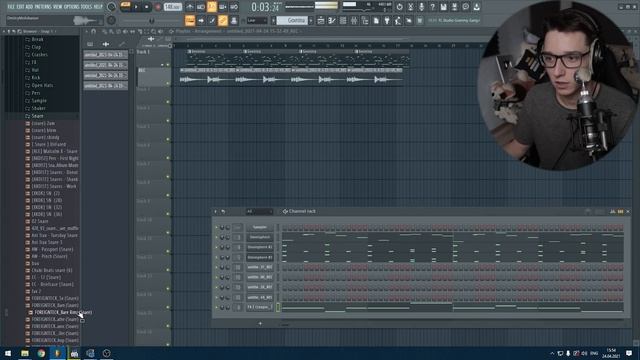640x360 pixels.
Task: Open the pattern selector showing current pattern
Action: pos(293,20)
